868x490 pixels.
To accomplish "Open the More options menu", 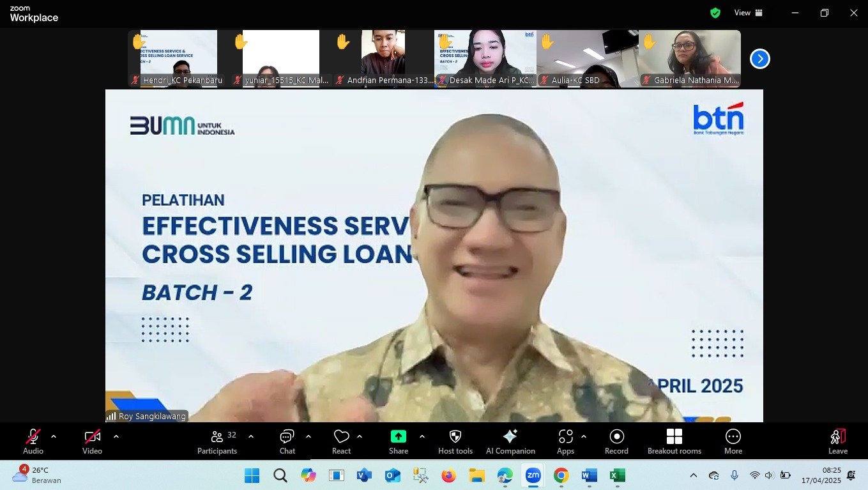I will pos(733,441).
